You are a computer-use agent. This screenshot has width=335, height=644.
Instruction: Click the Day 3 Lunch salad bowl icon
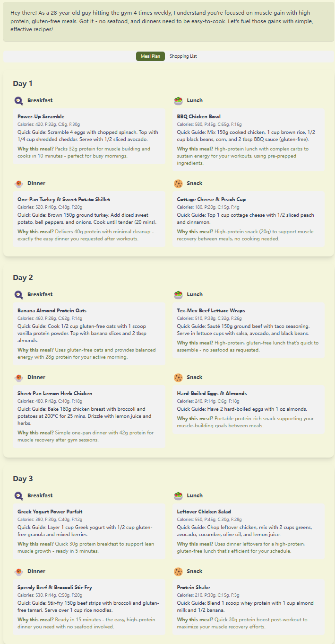click(x=178, y=496)
